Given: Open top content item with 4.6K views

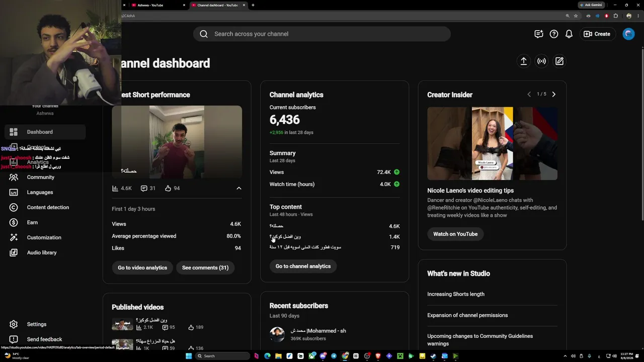Looking at the screenshot, I should click(335, 226).
